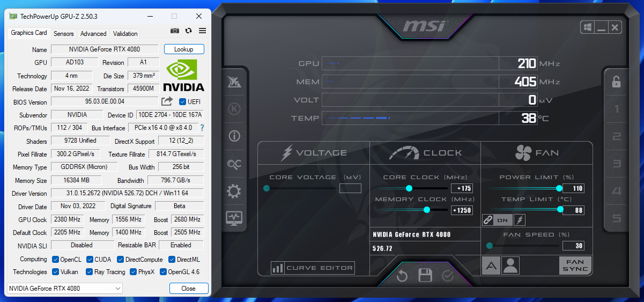
Task: Open the GPU-Z hamburger menu
Action: click(202, 31)
